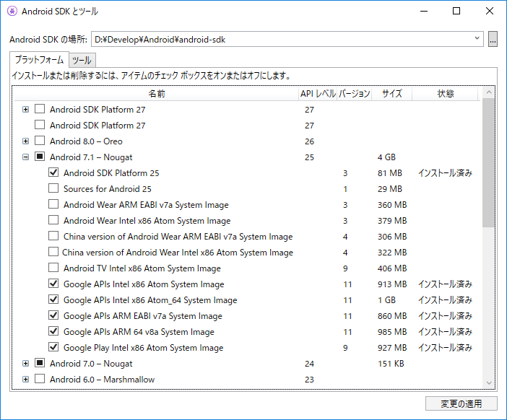Check Android TV Intel x86 Atom System Image
The image size is (507, 420).
(53, 268)
